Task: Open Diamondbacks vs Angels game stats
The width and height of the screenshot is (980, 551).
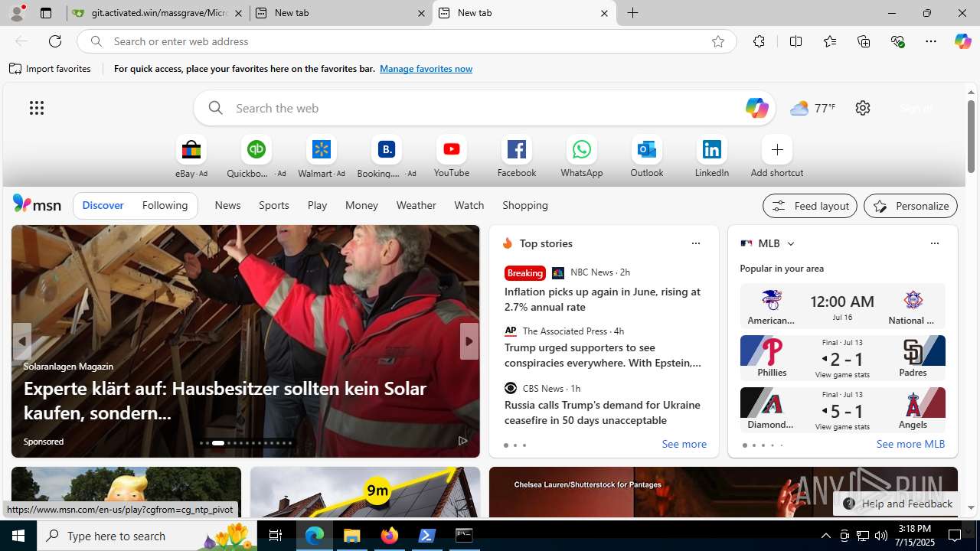Action: click(x=842, y=410)
